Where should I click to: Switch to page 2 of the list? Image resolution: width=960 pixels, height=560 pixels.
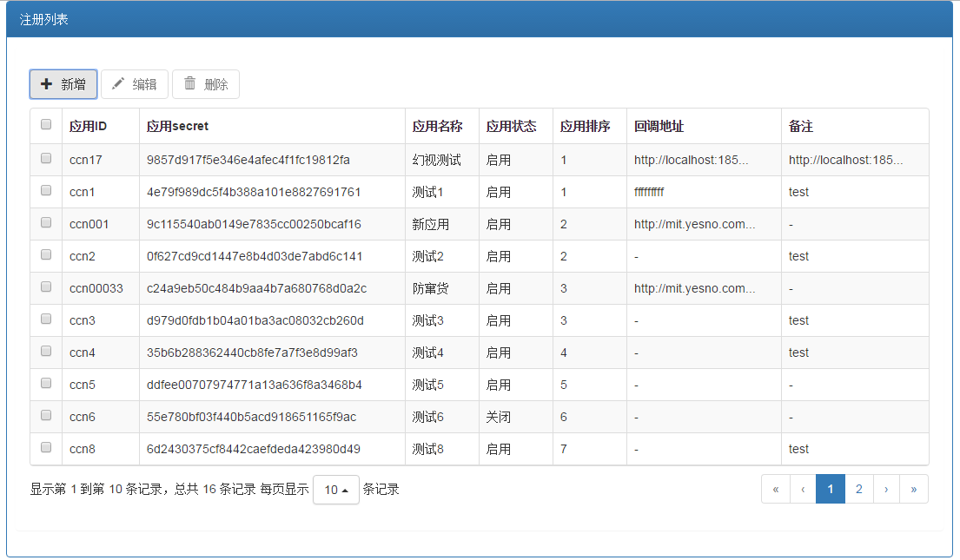click(x=858, y=489)
